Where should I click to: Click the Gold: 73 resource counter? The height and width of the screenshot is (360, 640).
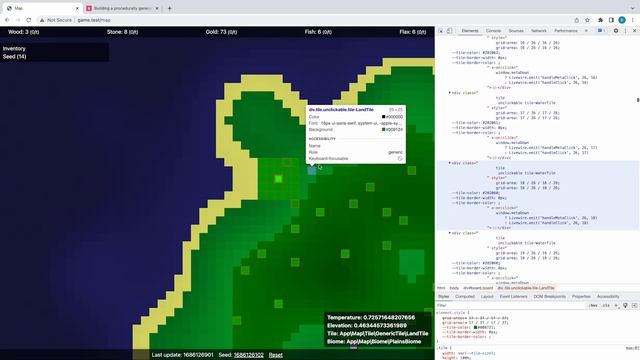(221, 32)
